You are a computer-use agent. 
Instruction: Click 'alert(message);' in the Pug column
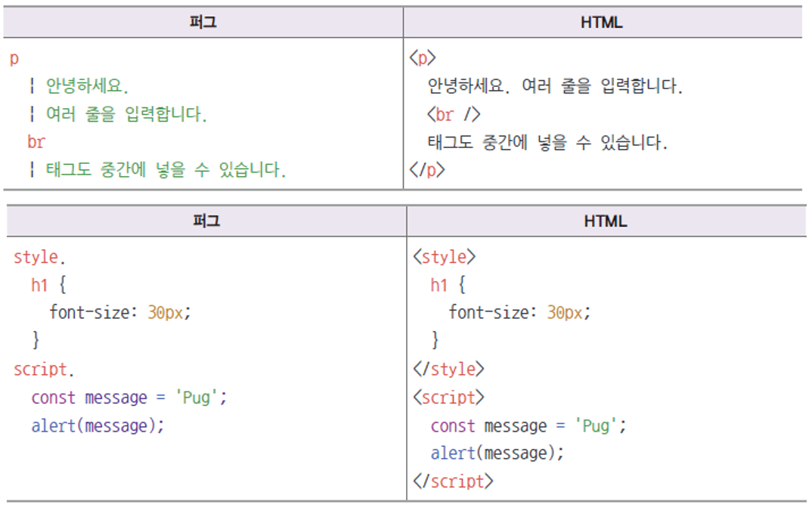(x=98, y=426)
